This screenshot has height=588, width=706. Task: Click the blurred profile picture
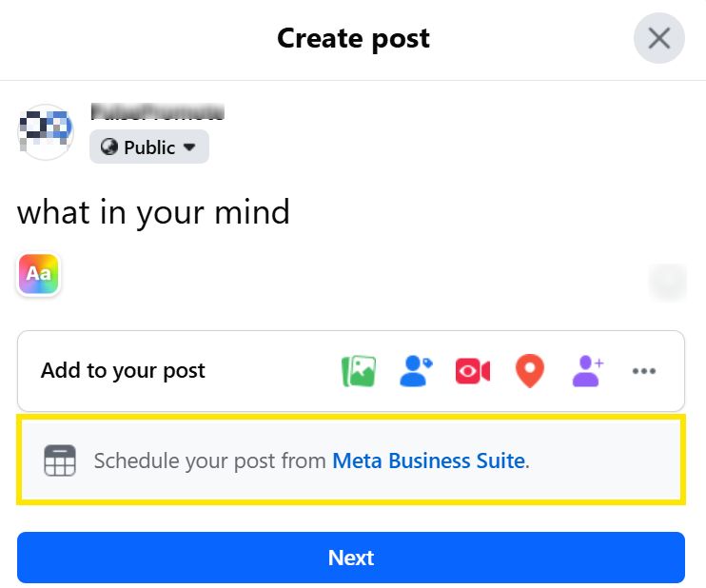(45, 131)
